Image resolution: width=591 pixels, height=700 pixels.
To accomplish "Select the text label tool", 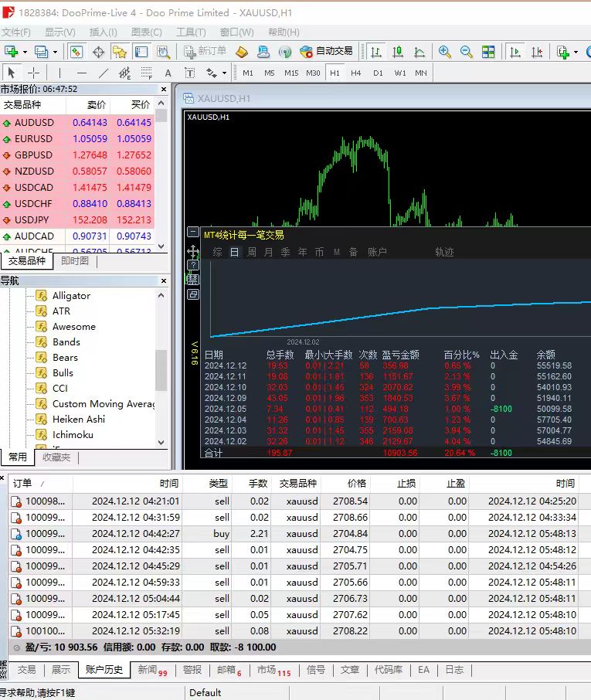I will click(168, 73).
